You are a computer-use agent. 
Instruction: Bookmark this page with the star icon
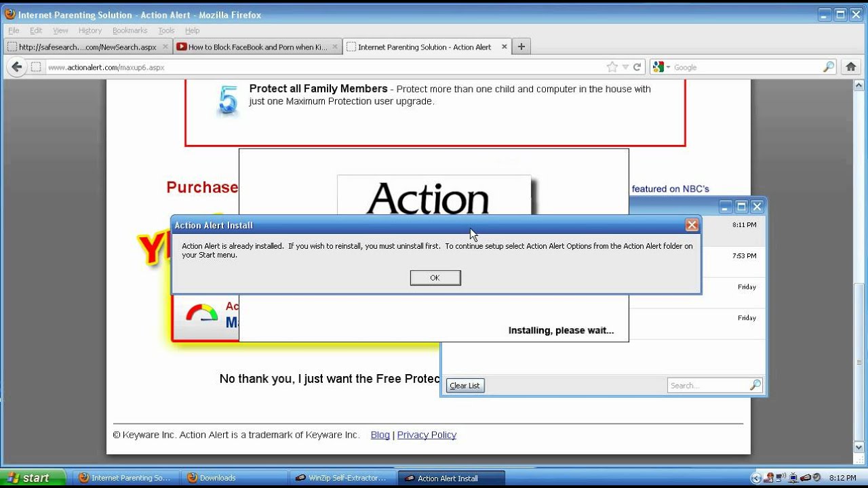[612, 67]
